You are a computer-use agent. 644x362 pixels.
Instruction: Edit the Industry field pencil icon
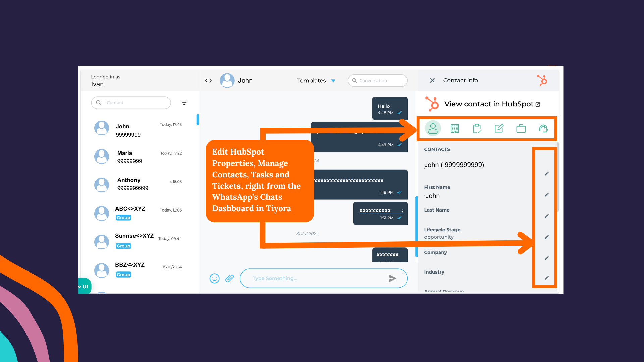[547, 278]
